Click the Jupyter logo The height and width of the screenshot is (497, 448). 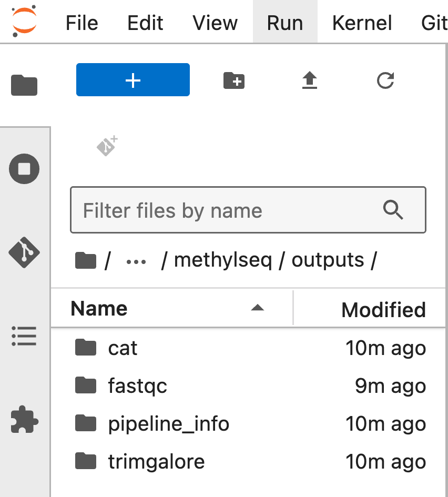(24, 21)
